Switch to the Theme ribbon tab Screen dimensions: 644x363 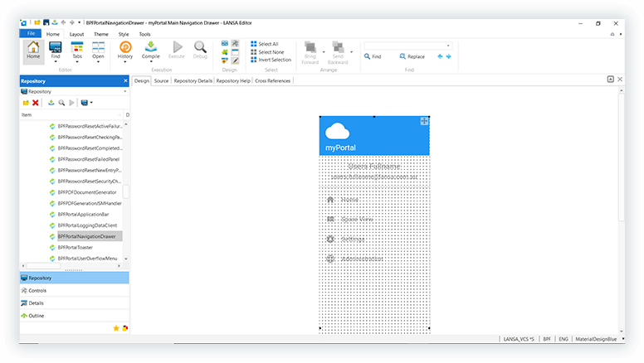[101, 35]
